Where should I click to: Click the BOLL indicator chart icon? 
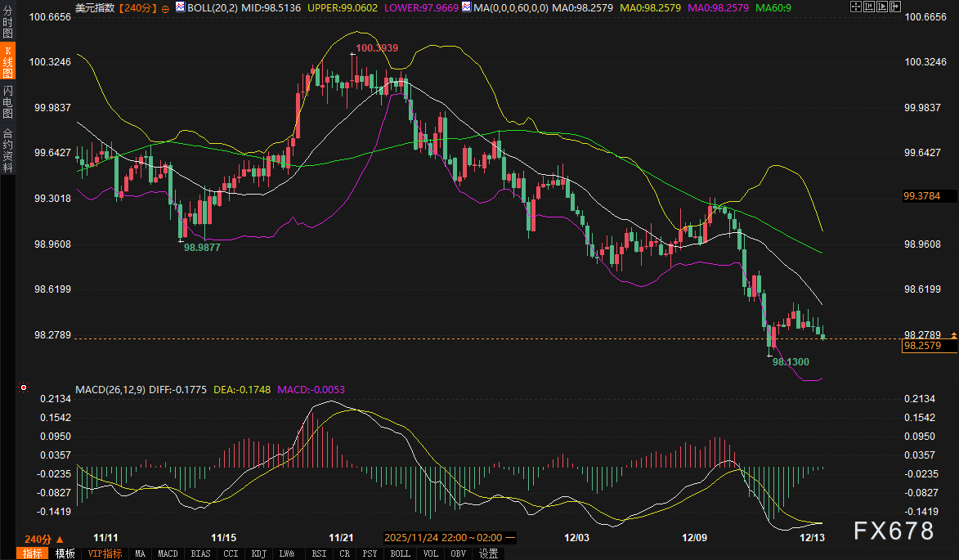pos(181,8)
